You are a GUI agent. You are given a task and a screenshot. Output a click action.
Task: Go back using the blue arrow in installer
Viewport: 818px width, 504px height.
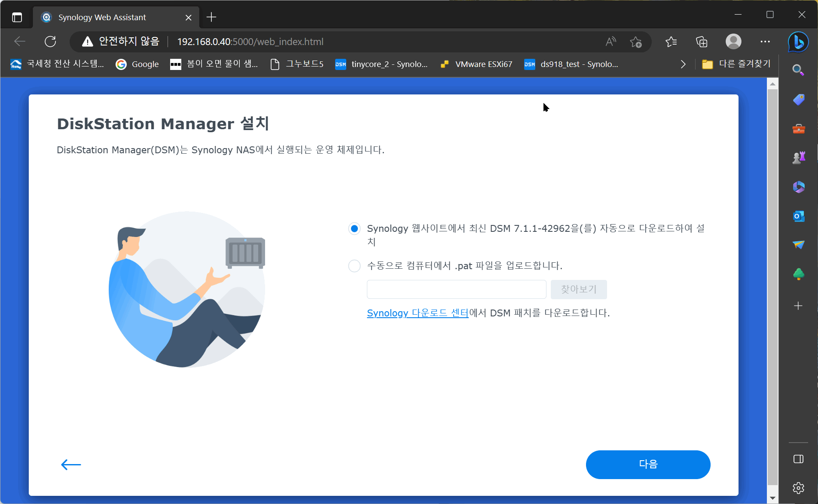[x=71, y=465]
